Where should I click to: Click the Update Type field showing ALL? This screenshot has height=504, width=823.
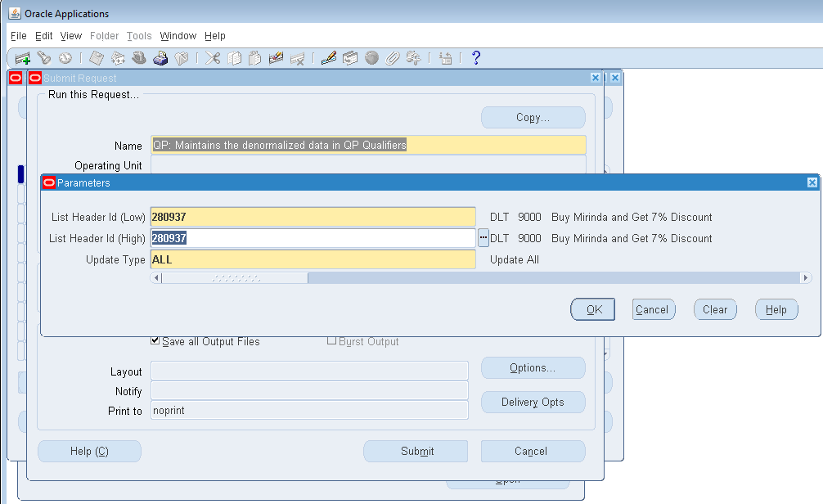click(313, 259)
